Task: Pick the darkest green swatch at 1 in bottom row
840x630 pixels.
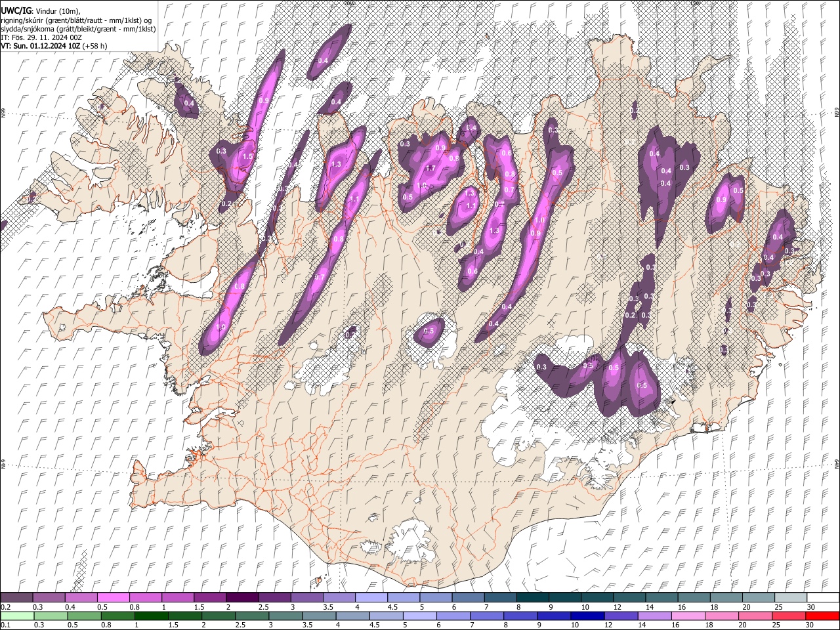Action: click(x=151, y=616)
